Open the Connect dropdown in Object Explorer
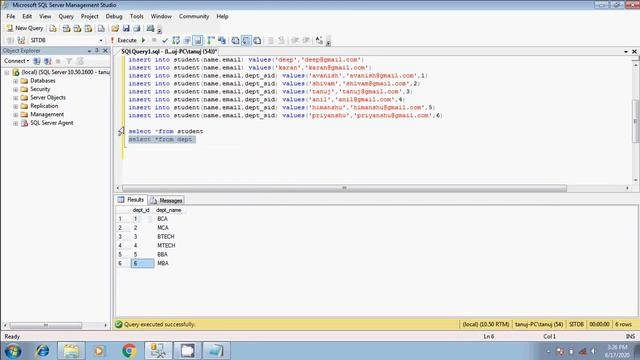This screenshot has height=360, width=640. [x=16, y=61]
